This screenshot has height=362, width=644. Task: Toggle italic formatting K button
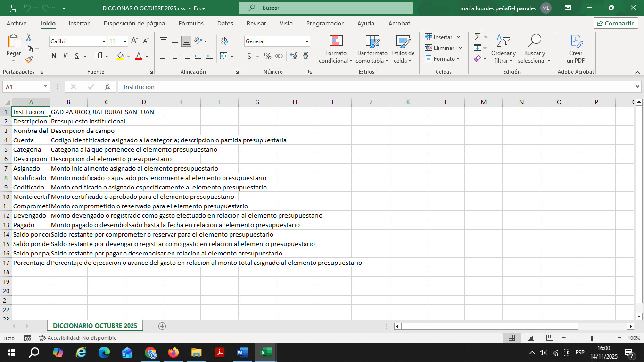tap(65, 56)
